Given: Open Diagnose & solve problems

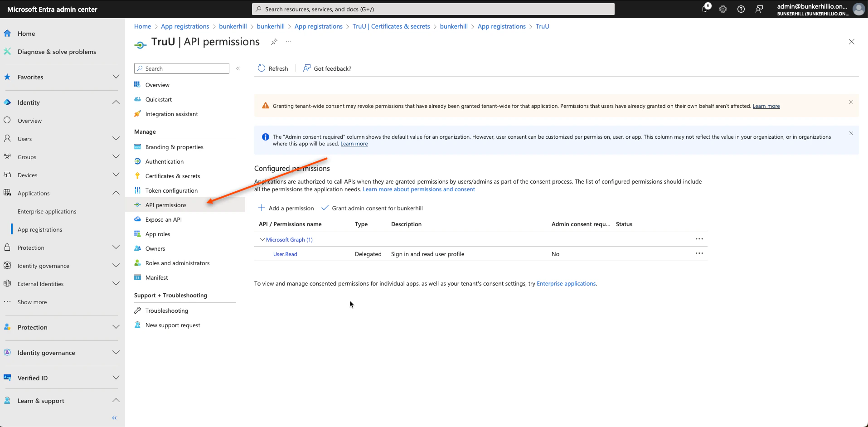Looking at the screenshot, I should click(57, 52).
